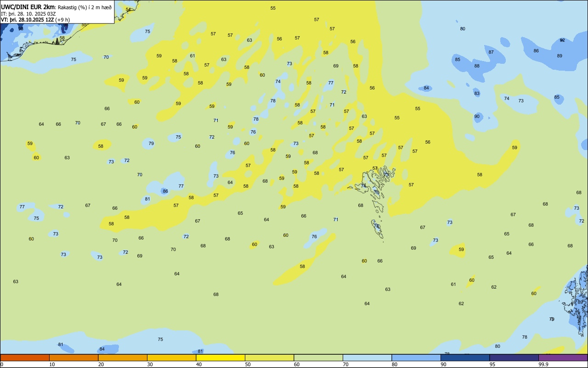This screenshot has width=588, height=368.
Task: Click the 'IT: þri. 28. 10. 2025 03Z' line
Action: 28,14
